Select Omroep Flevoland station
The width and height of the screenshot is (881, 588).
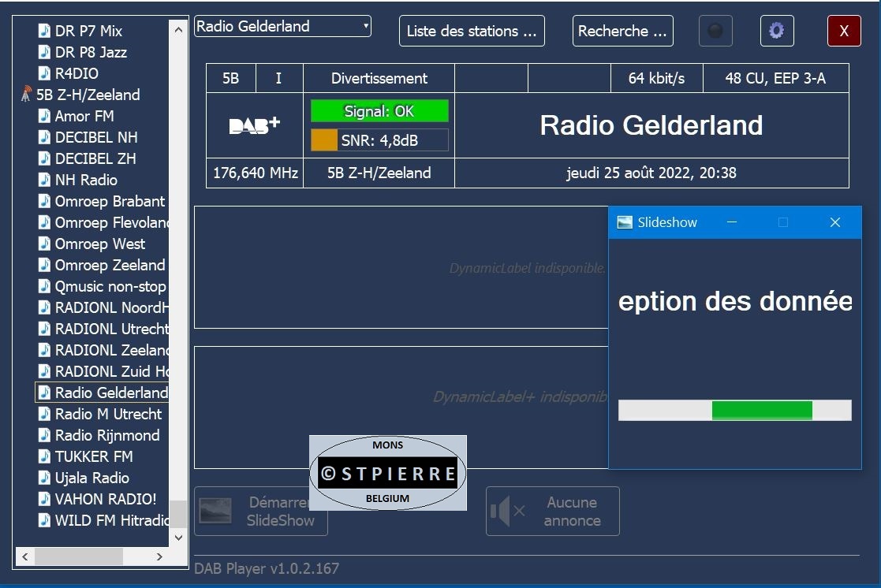(111, 222)
